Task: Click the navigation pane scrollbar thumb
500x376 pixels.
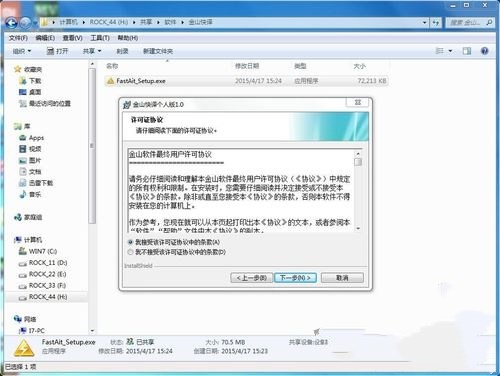Action: [x=92, y=146]
